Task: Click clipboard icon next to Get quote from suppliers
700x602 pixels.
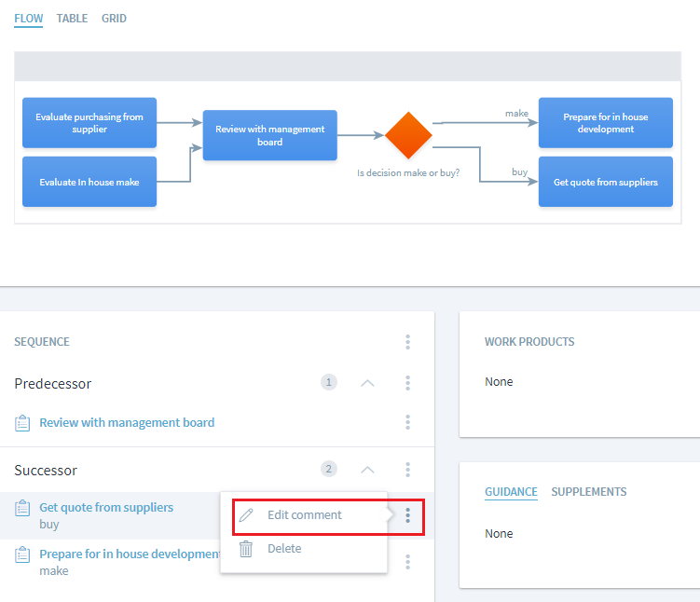Action: 23,508
